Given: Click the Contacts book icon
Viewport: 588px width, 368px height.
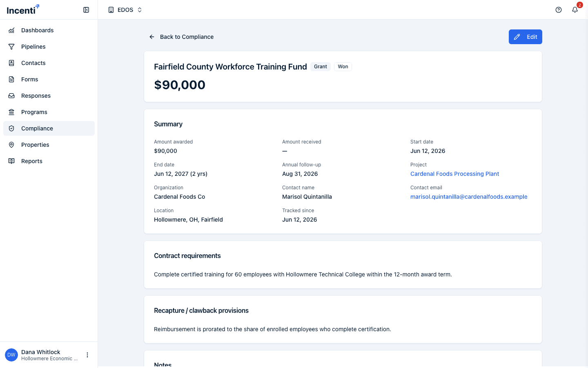Looking at the screenshot, I should click(11, 63).
